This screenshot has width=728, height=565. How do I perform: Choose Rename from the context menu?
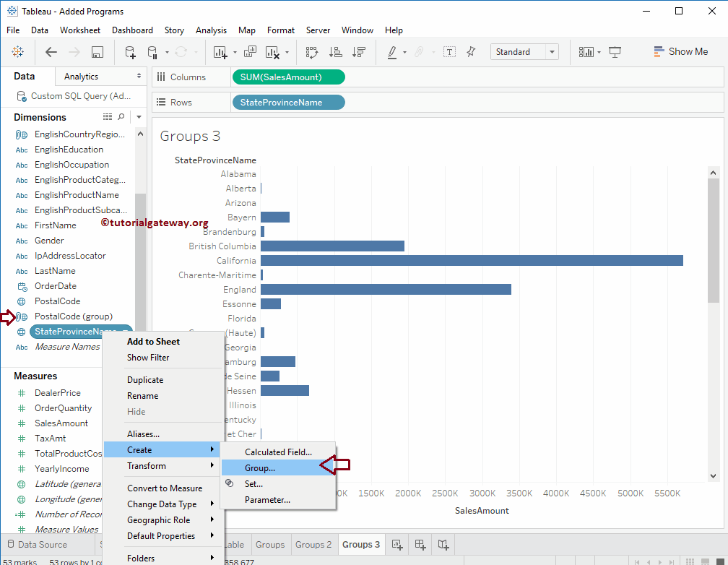[142, 395]
